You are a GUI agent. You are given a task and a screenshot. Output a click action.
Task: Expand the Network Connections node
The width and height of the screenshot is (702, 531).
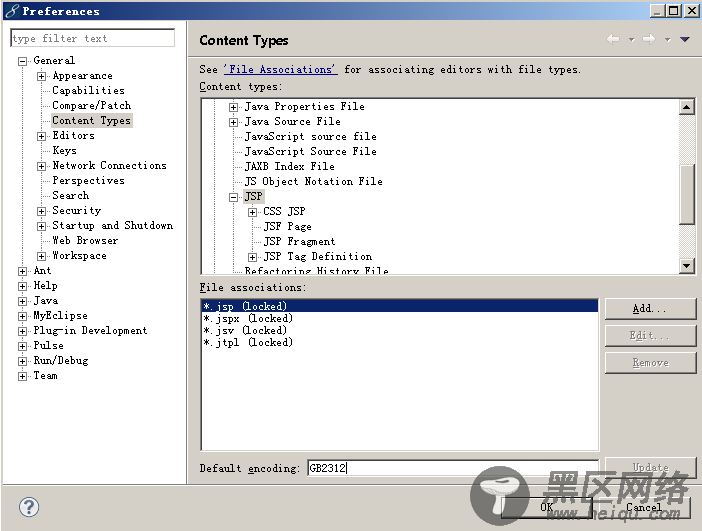(41, 166)
